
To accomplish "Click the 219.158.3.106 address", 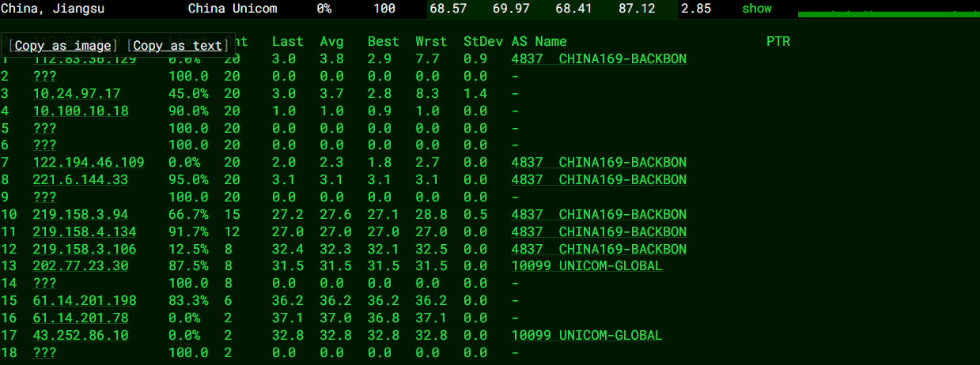I will click(84, 250).
